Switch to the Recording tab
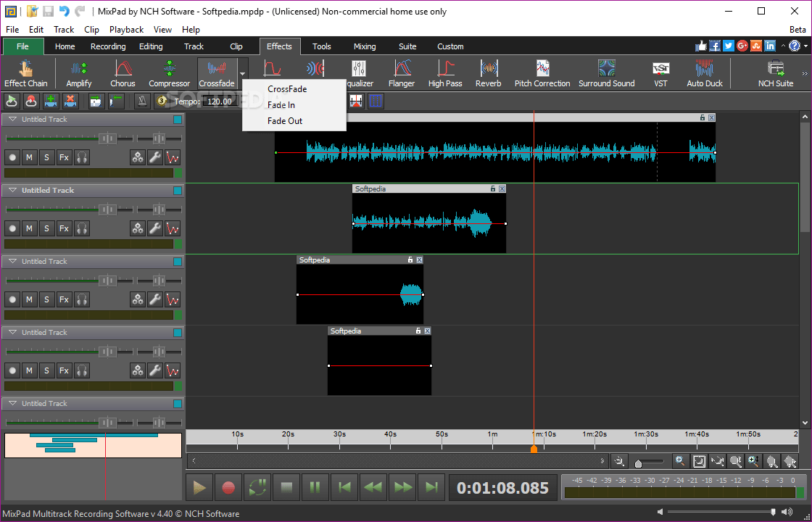The width and height of the screenshot is (812, 522). 108,46
